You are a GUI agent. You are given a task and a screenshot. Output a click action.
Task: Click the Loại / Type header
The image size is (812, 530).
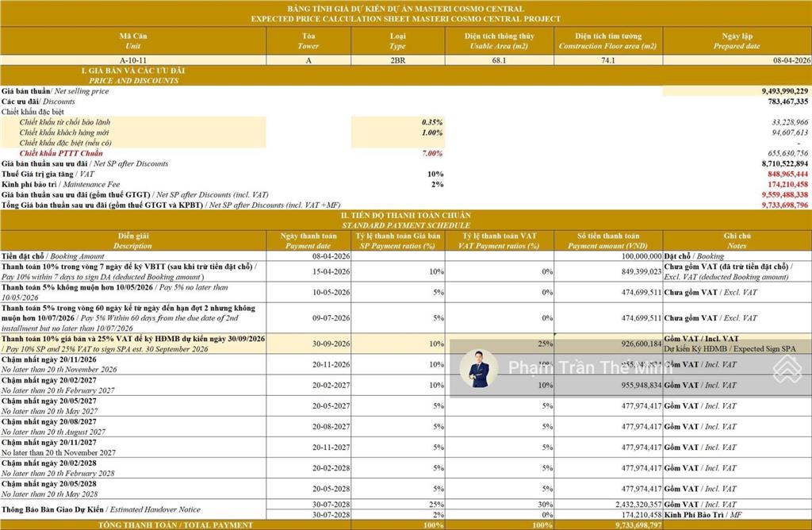pyautogui.click(x=398, y=41)
